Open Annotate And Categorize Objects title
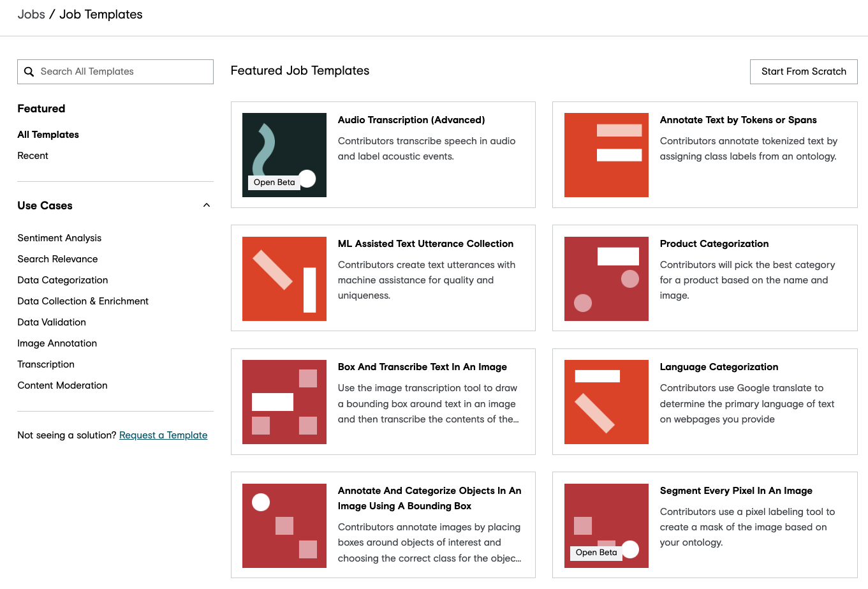868x589 pixels. 430,498
